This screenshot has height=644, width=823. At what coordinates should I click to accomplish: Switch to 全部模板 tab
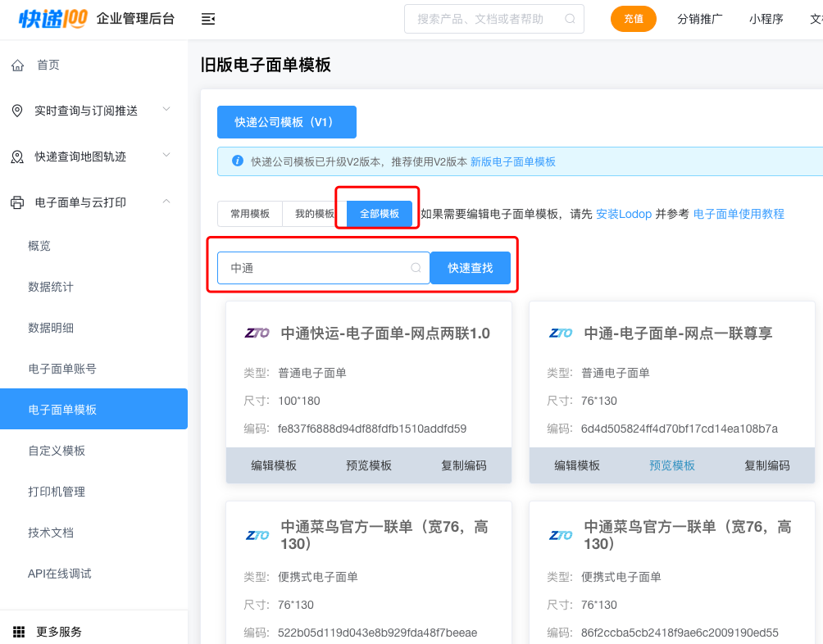[379, 214]
